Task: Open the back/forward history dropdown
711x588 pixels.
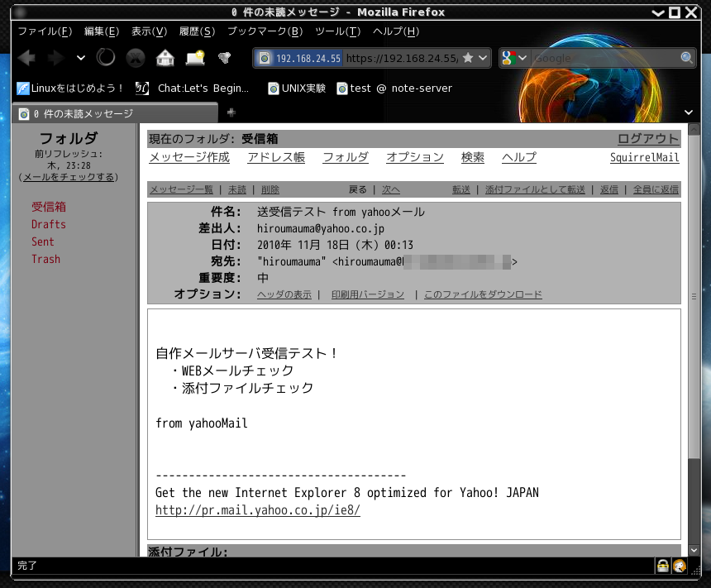Action: 81,58
